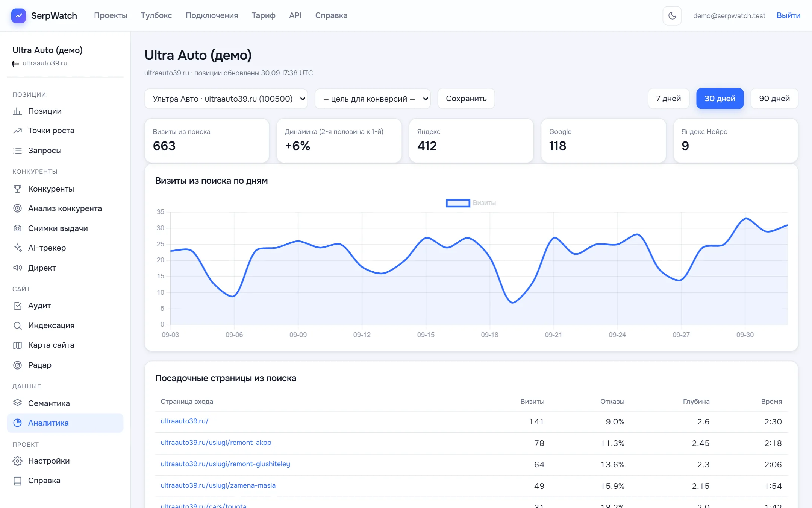Open Индексация via its magnifier icon
The width and height of the screenshot is (812, 508).
coord(17,325)
